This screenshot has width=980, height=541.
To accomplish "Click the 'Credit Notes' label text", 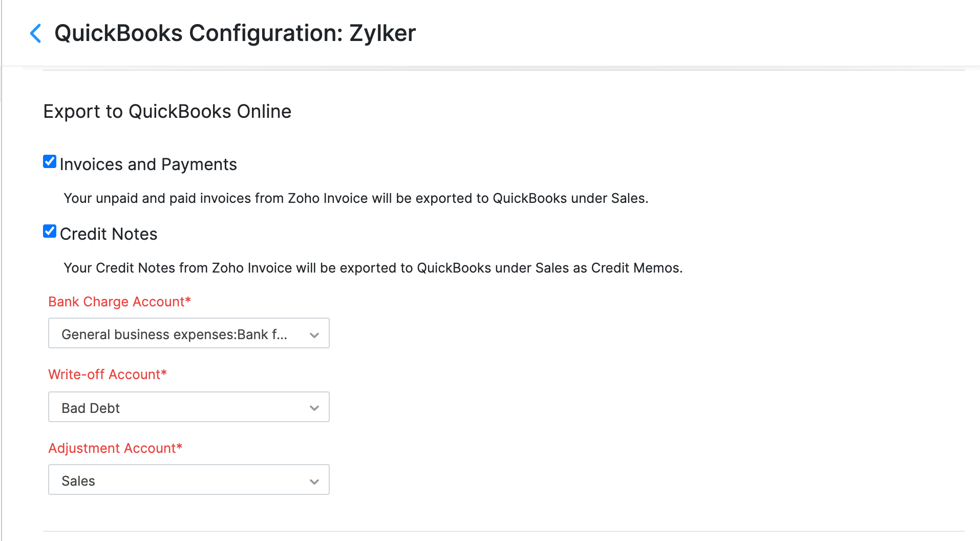I will pos(109,234).
